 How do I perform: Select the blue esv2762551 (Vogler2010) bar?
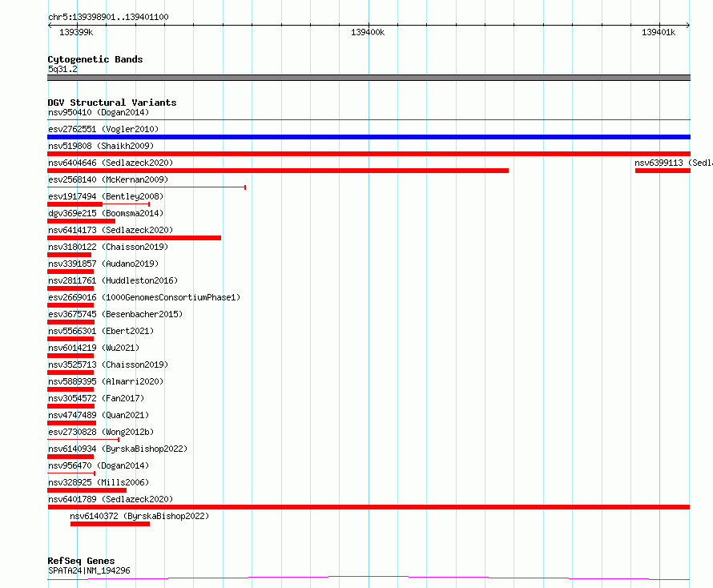click(369, 137)
